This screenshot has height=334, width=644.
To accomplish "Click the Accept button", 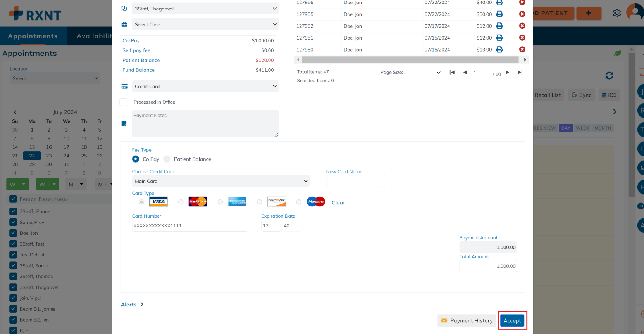I will point(512,321).
